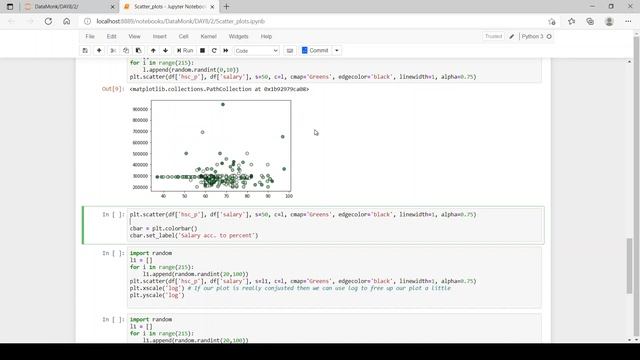This screenshot has height=360, width=640.
Task: Run the selected cell
Action: [185, 51]
